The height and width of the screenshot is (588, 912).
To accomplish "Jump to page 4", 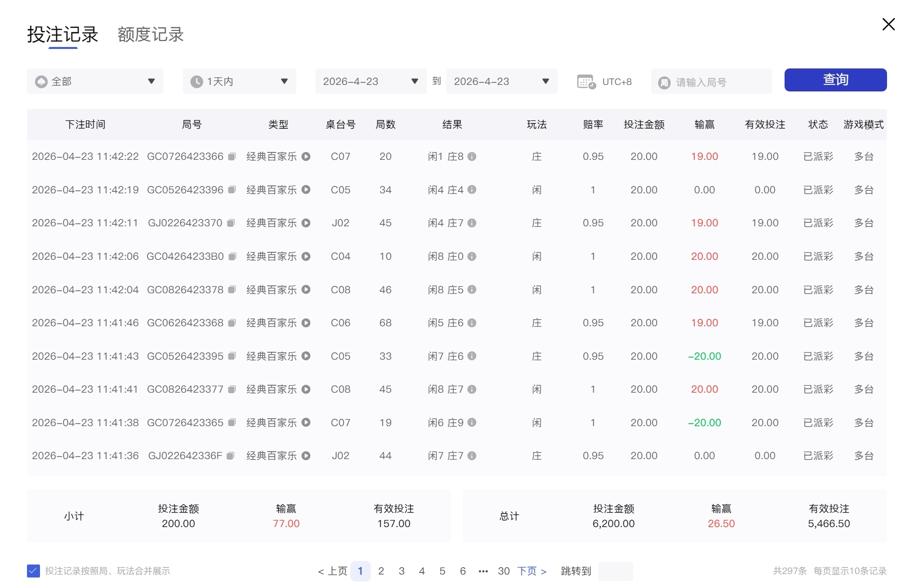I will point(422,571).
